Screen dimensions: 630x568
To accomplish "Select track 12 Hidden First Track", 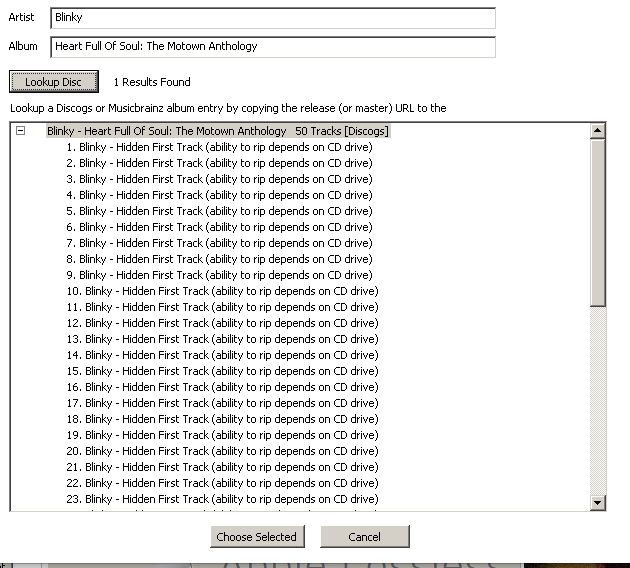I will 222,323.
